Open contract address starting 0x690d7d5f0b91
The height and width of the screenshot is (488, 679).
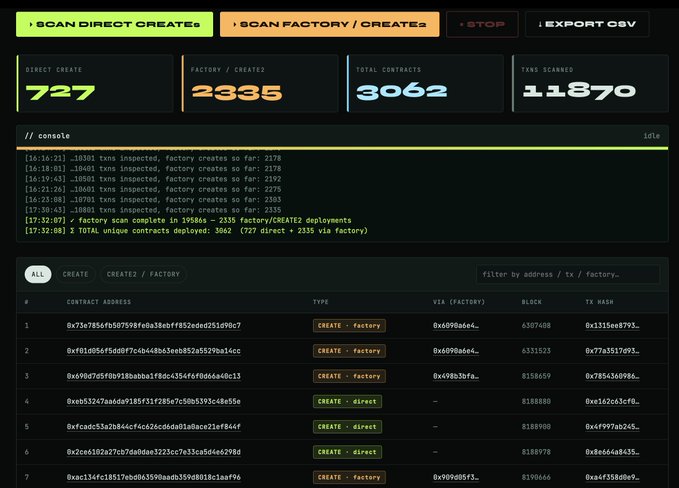pos(154,376)
